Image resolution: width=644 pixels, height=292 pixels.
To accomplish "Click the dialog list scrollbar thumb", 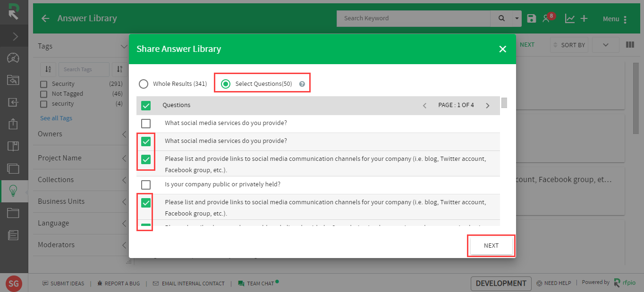I will (x=504, y=103).
